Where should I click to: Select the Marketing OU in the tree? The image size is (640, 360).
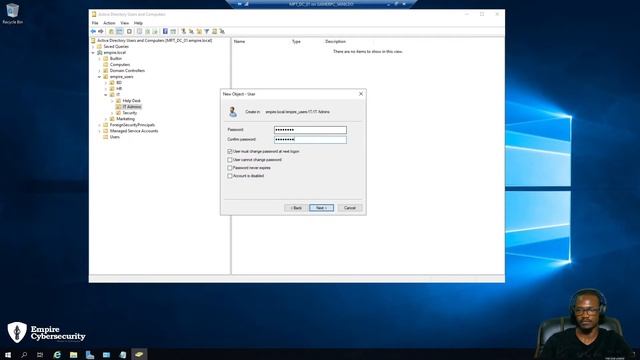[125, 119]
